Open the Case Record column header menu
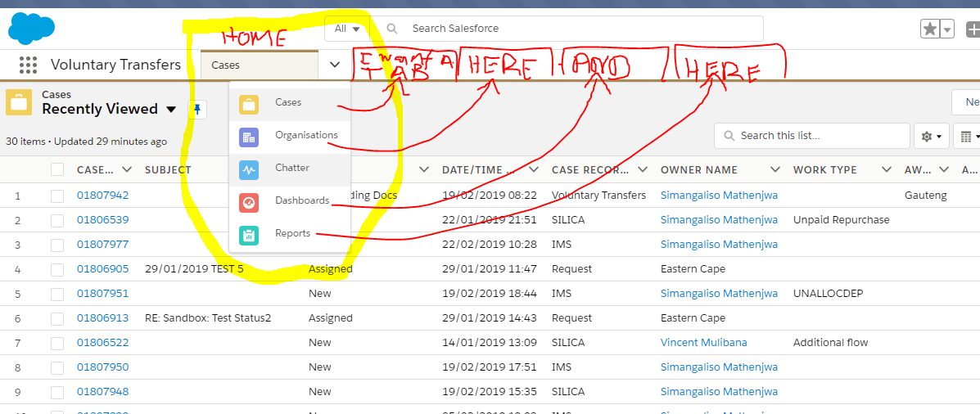Viewport: 980px width, 414px height. click(643, 170)
